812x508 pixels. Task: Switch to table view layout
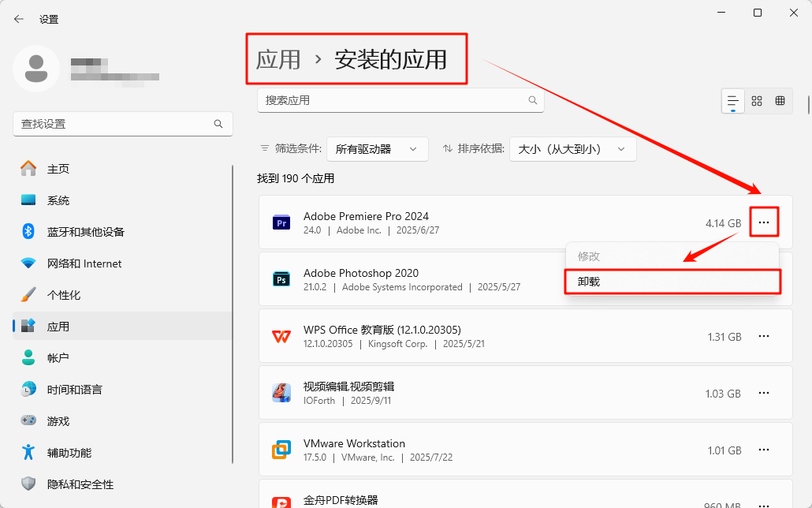tap(780, 100)
